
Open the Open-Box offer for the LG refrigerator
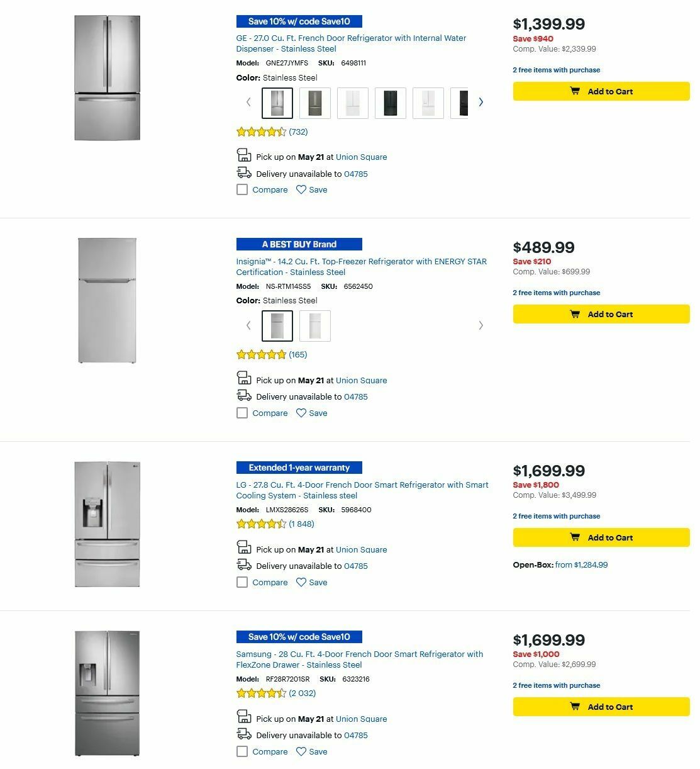[x=581, y=565]
